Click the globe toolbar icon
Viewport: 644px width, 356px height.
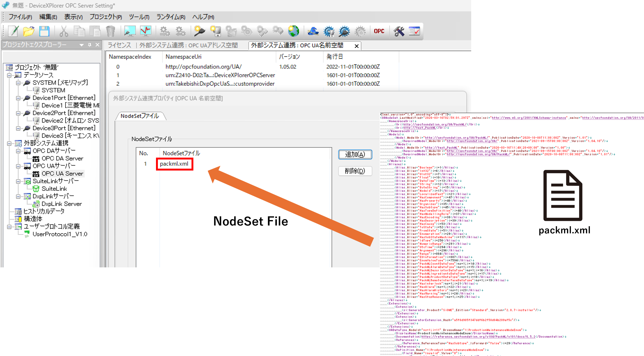[x=293, y=32]
